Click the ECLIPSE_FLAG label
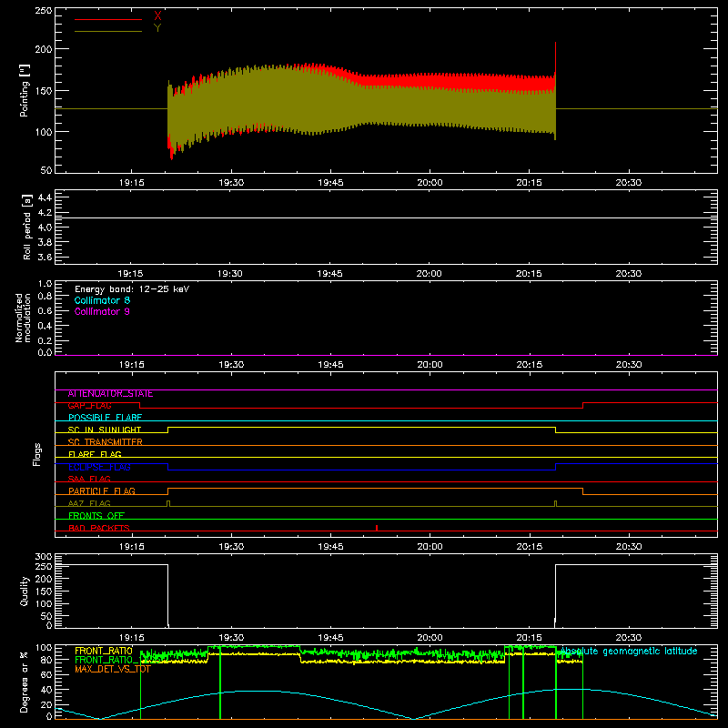The height and width of the screenshot is (728, 728). (x=99, y=467)
